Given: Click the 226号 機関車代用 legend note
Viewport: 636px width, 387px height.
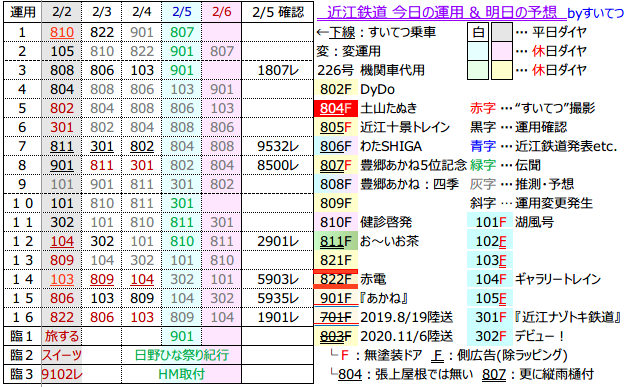Looking at the screenshot, I should (x=371, y=70).
